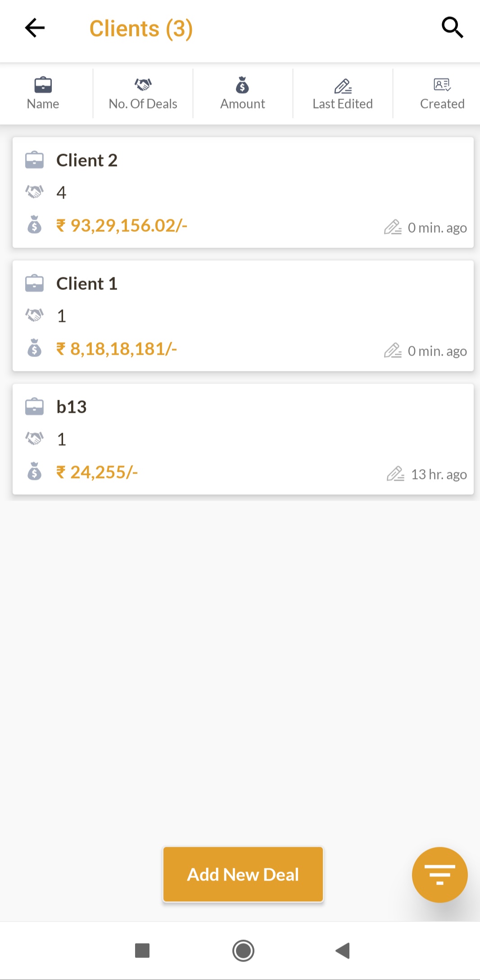Tap the orange filter floating button

tap(439, 875)
